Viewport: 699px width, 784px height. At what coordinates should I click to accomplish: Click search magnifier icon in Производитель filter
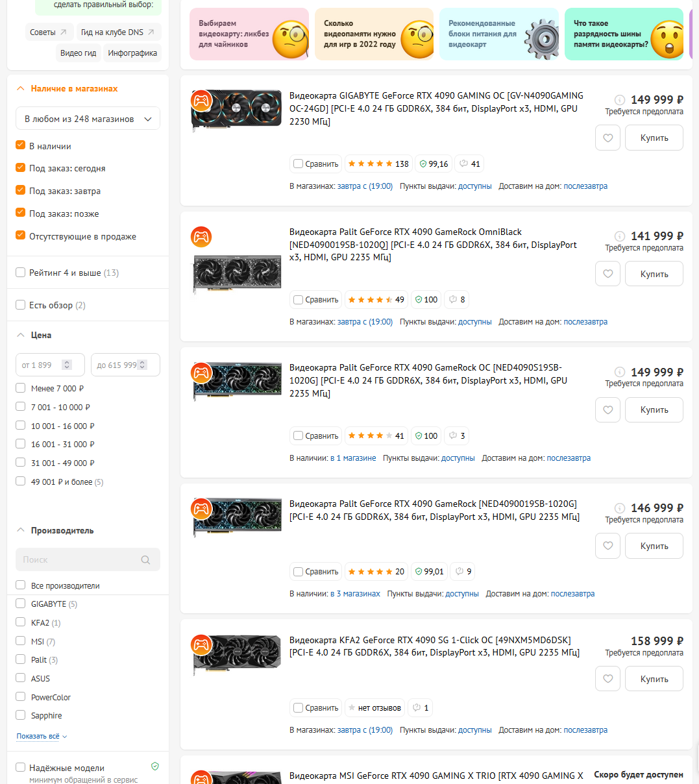point(145,559)
